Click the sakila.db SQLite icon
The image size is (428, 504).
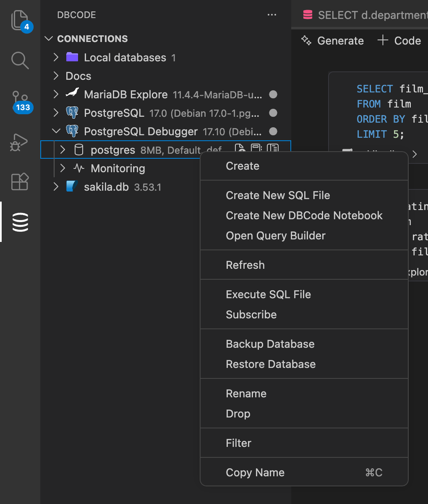[x=73, y=186]
